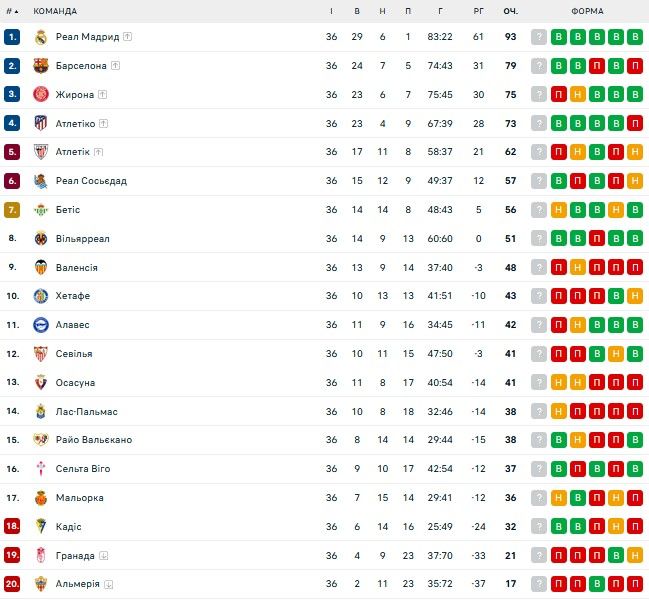
Task: Open the Райо Вальєкано team link
Action: click(x=94, y=440)
